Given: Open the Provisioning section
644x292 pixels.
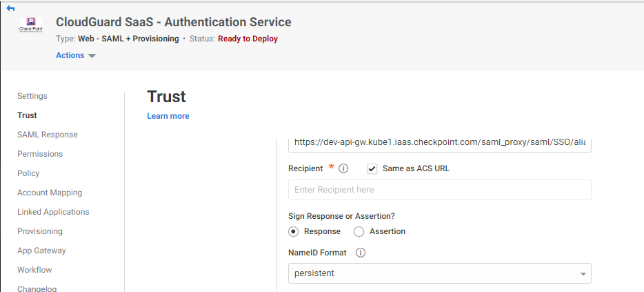Looking at the screenshot, I should 40,231.
